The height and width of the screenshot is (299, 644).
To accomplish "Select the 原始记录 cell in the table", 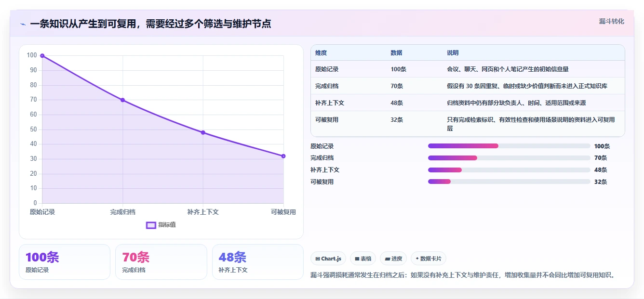I will [x=327, y=69].
